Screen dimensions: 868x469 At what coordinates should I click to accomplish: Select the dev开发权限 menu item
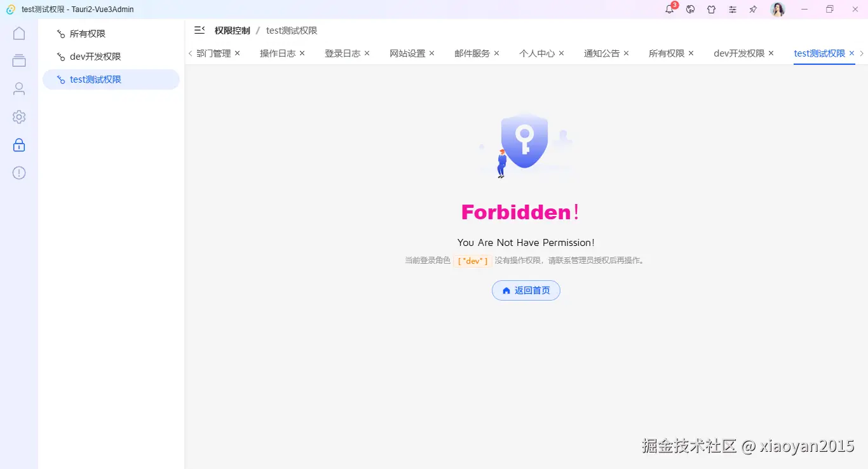(97, 56)
